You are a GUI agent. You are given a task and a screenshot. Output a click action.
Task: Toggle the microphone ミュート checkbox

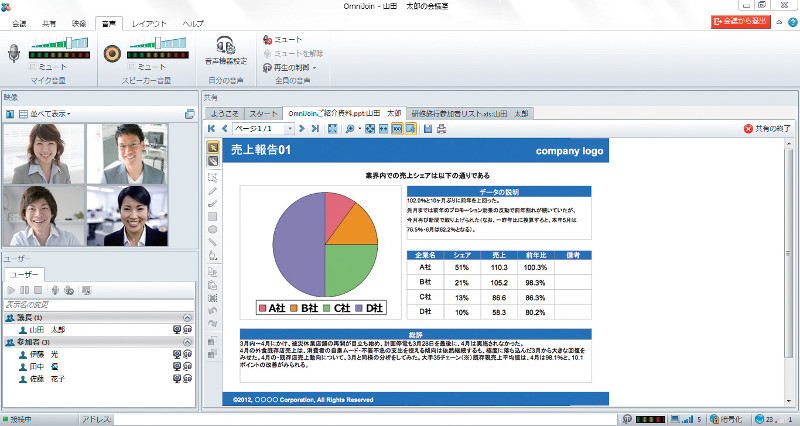tap(33, 67)
